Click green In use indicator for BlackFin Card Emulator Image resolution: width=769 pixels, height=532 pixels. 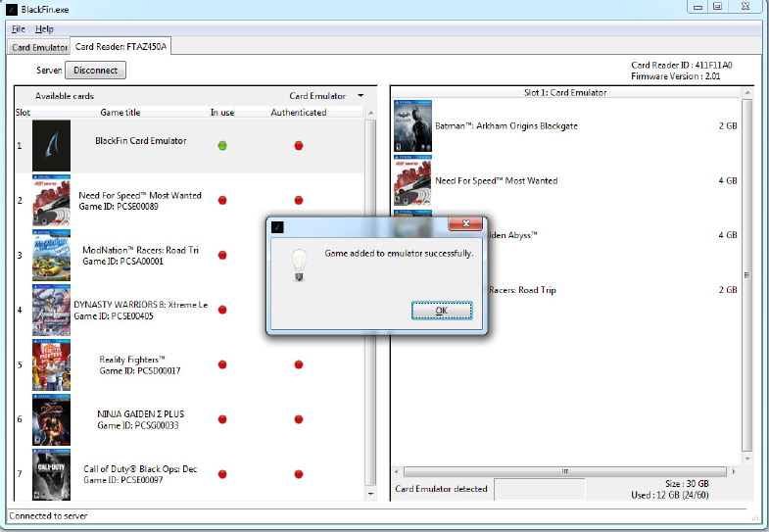222,145
